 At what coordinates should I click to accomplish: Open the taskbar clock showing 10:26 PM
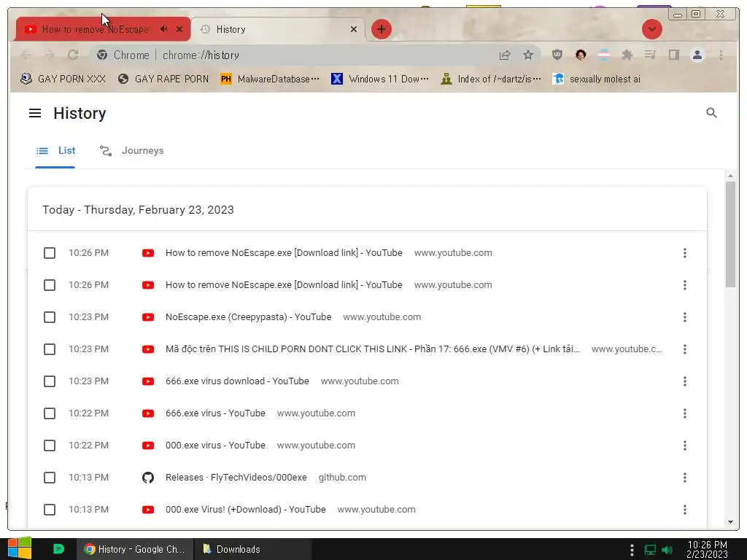707,550
